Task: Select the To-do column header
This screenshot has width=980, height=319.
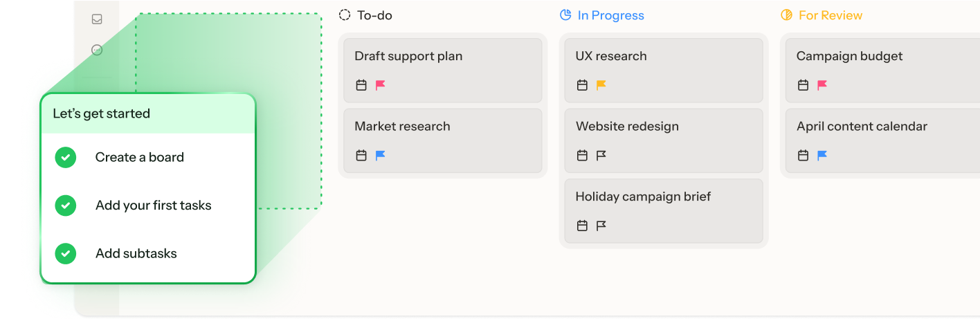Action: click(x=374, y=15)
